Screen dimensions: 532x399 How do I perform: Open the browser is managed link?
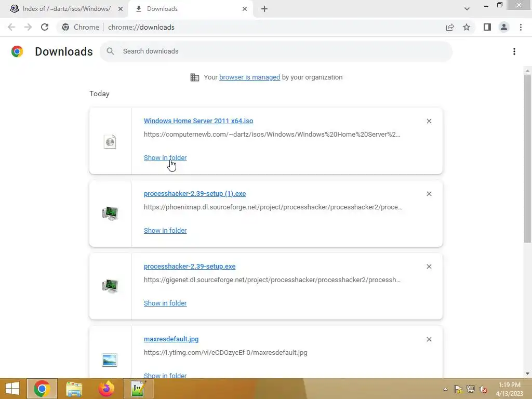tap(250, 77)
